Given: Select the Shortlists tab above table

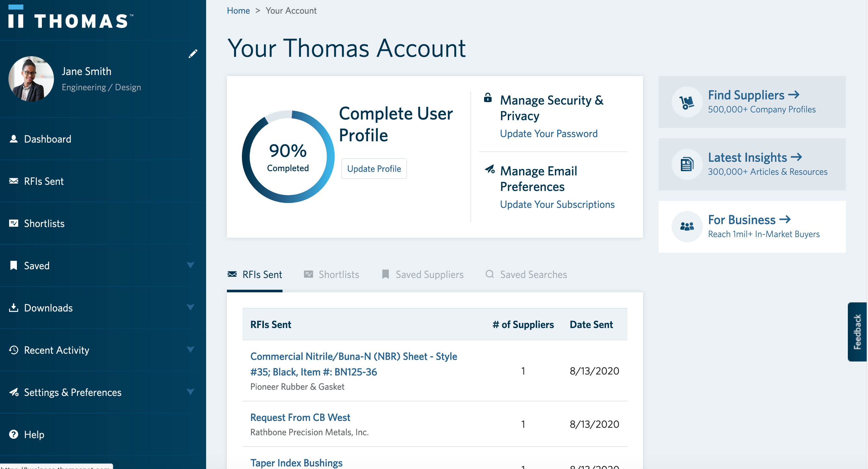Looking at the screenshot, I should tap(332, 274).
